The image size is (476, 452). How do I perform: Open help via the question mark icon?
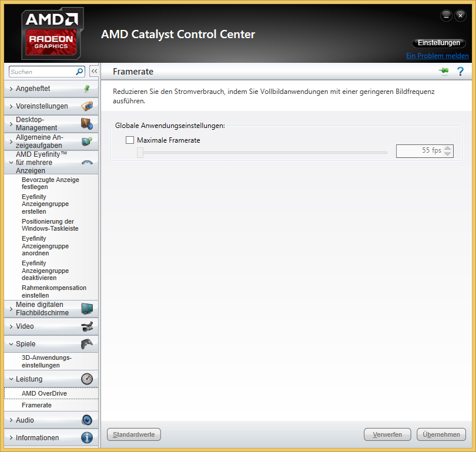click(460, 71)
